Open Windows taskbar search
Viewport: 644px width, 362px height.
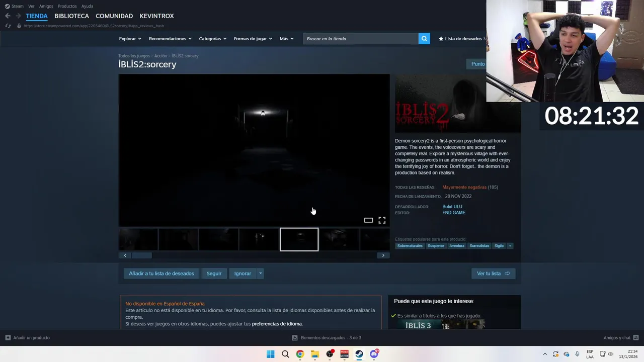[x=285, y=354]
